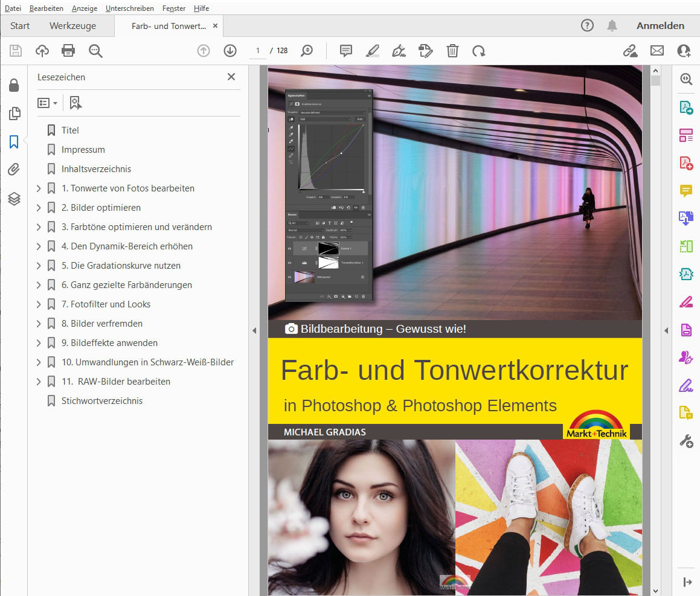Open the Anzeige menu
This screenshot has width=700, height=596.
coord(85,8)
